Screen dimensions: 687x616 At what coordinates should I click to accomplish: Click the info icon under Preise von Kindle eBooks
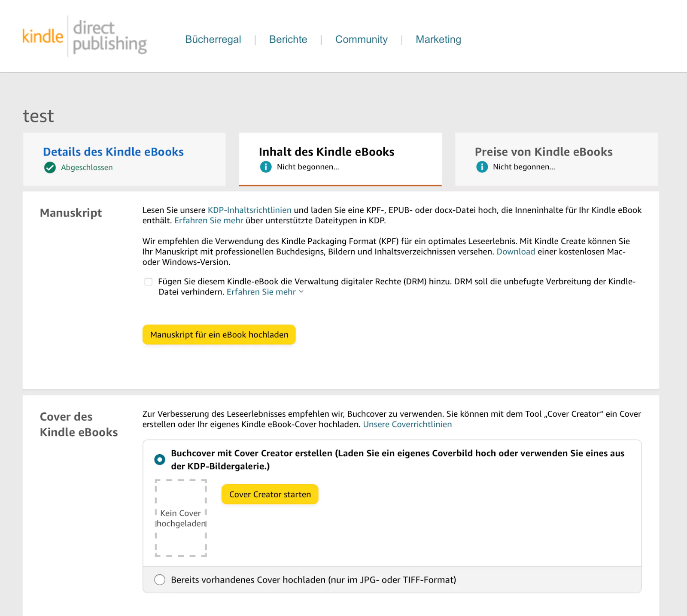click(482, 167)
